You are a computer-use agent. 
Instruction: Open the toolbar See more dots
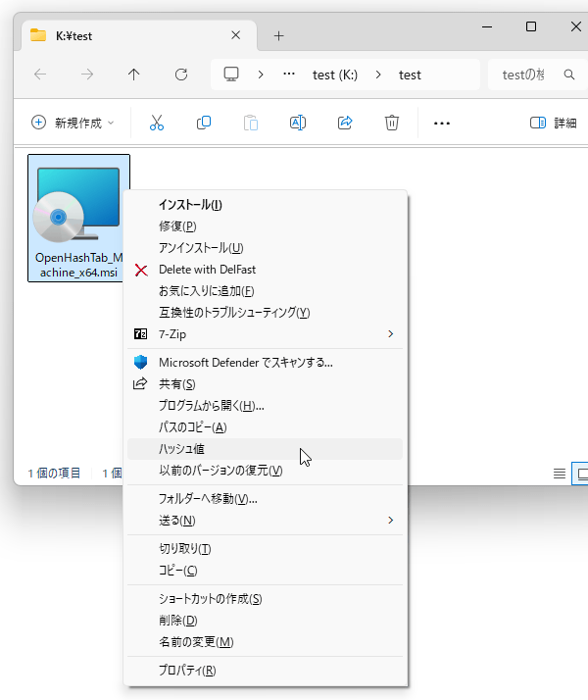tap(442, 124)
